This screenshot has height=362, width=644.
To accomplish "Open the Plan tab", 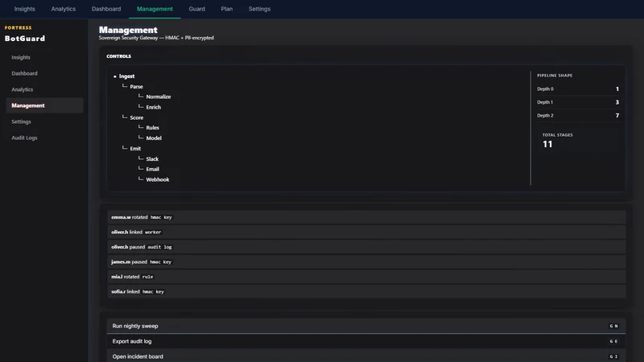I will (227, 9).
